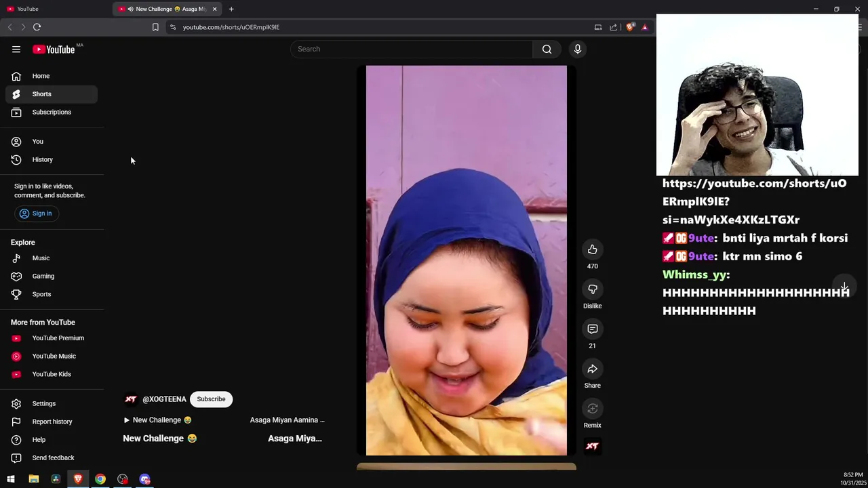Open a new browser tab

[231, 9]
